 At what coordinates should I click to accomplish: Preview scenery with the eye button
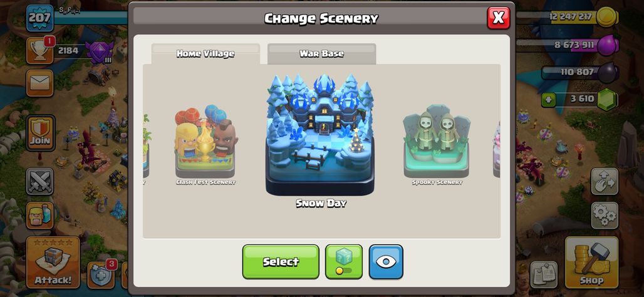point(386,262)
